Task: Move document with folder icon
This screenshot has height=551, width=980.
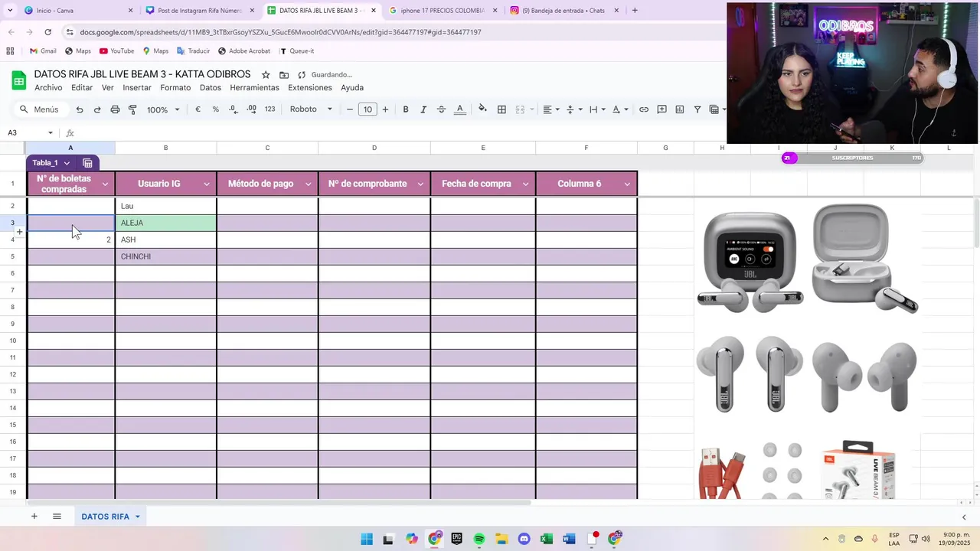Action: (284, 75)
